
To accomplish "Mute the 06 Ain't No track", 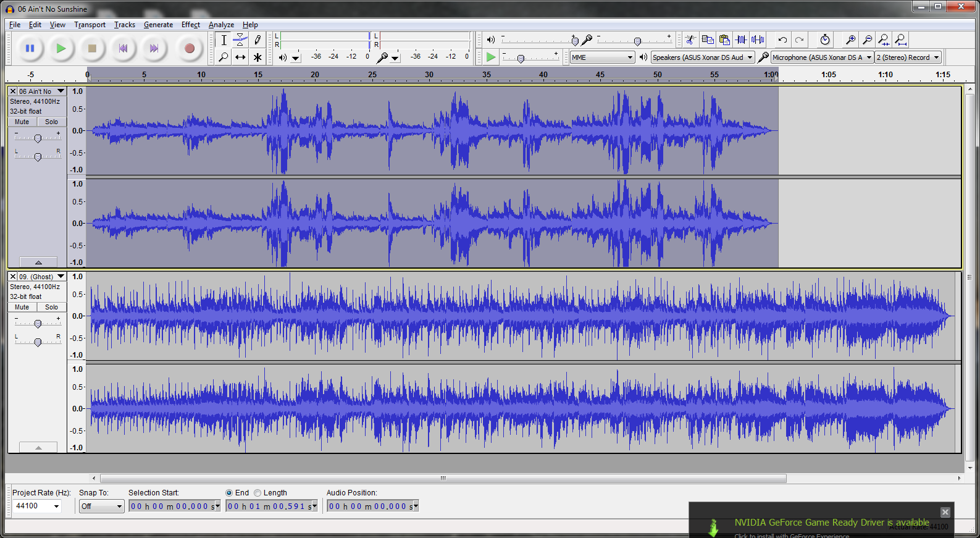I will [22, 122].
